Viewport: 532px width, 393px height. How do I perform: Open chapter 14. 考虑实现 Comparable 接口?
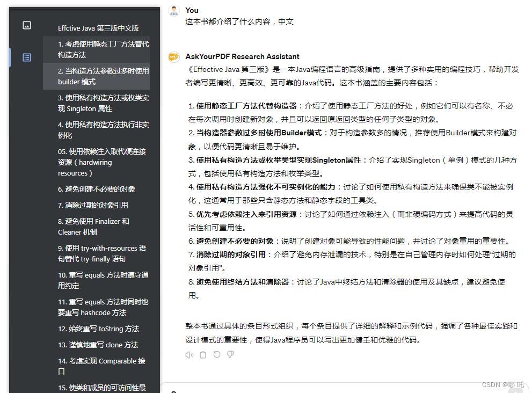[96, 366]
